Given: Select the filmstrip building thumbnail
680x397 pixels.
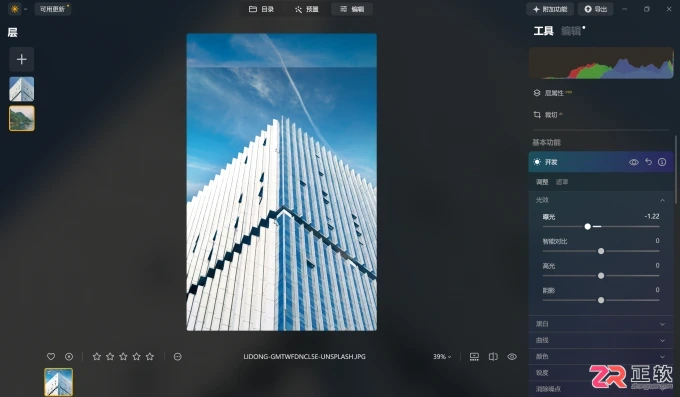Looking at the screenshot, I should point(59,382).
